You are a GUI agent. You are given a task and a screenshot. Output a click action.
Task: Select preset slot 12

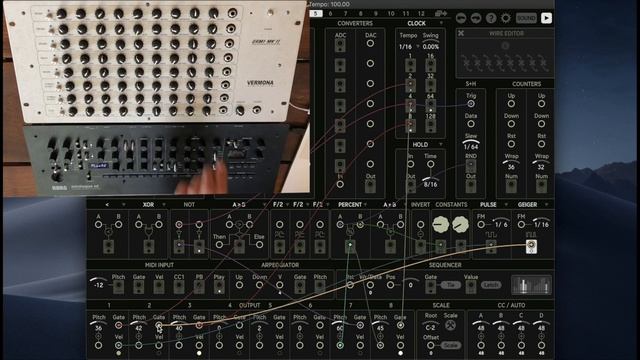[421, 13]
